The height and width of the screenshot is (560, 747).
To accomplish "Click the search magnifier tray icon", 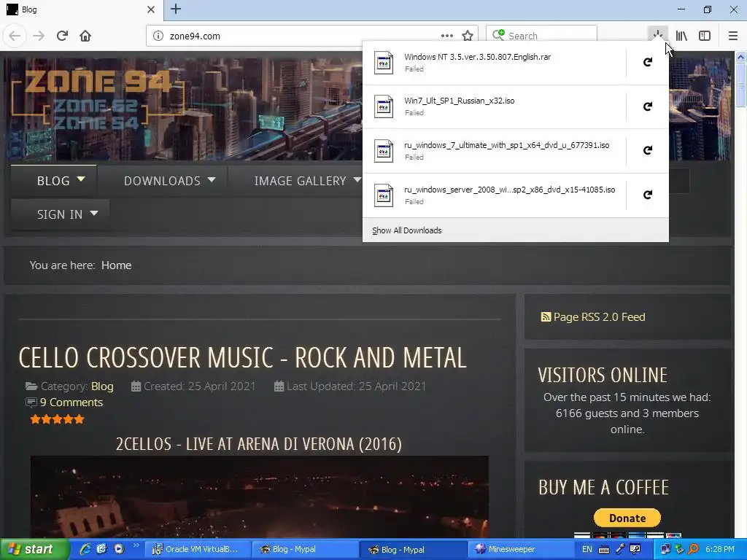I will pos(694,549).
